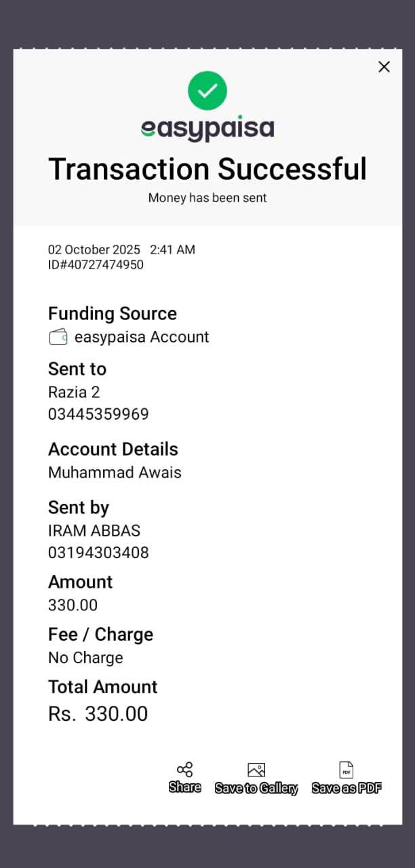The image size is (415, 868).
Task: Tap the total amount Rs. 330.00
Action: coord(98,713)
